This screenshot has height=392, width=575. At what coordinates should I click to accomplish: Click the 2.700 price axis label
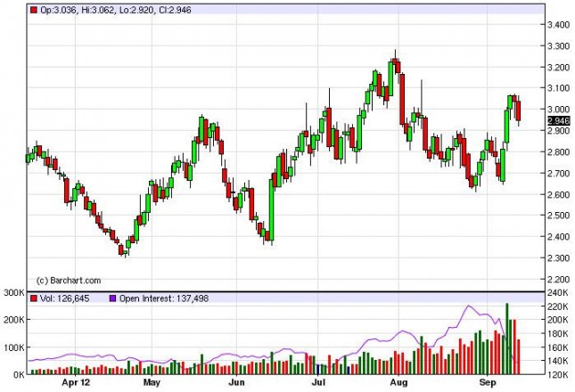tap(558, 173)
